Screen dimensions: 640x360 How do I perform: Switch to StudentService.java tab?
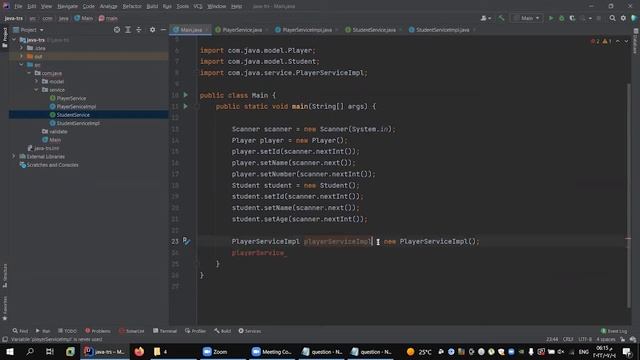(x=373, y=30)
